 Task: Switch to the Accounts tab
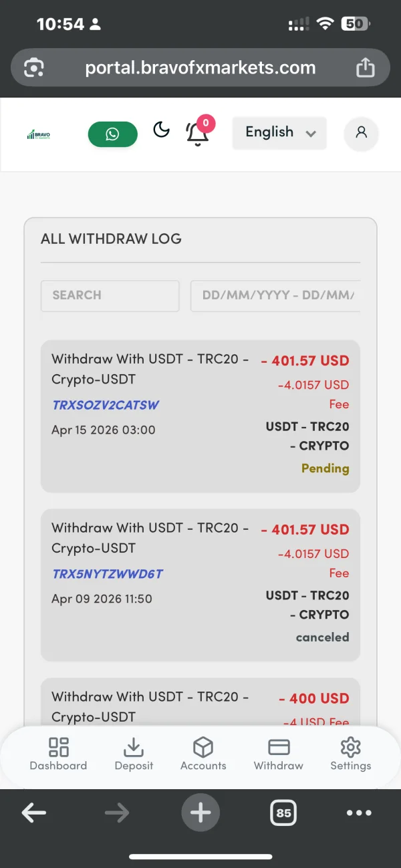tap(203, 754)
